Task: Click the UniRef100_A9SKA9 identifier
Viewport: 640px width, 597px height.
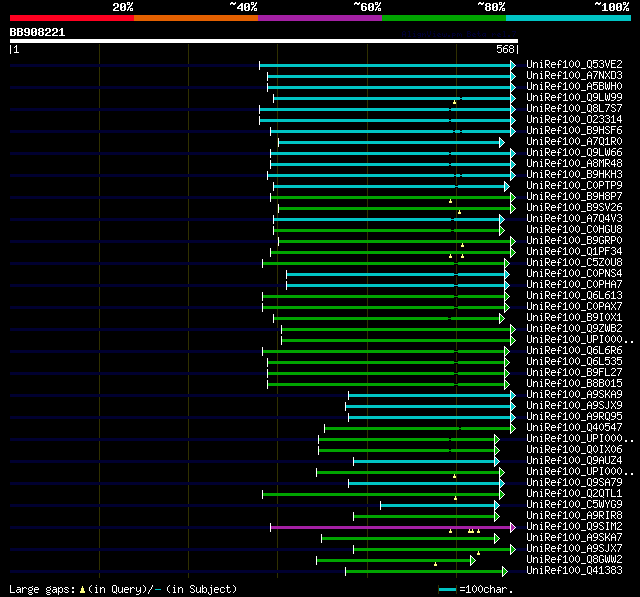Action: [x=574, y=395]
